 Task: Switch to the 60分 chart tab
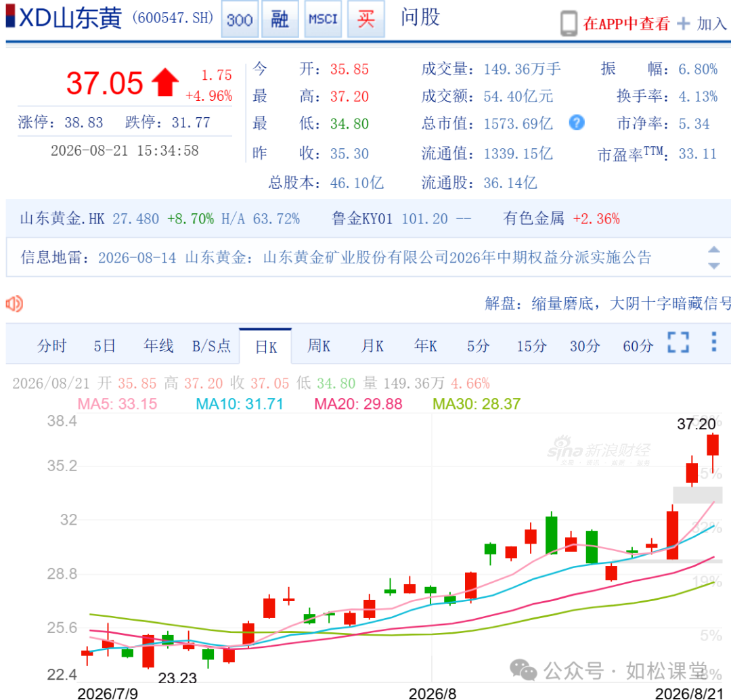[x=638, y=346]
